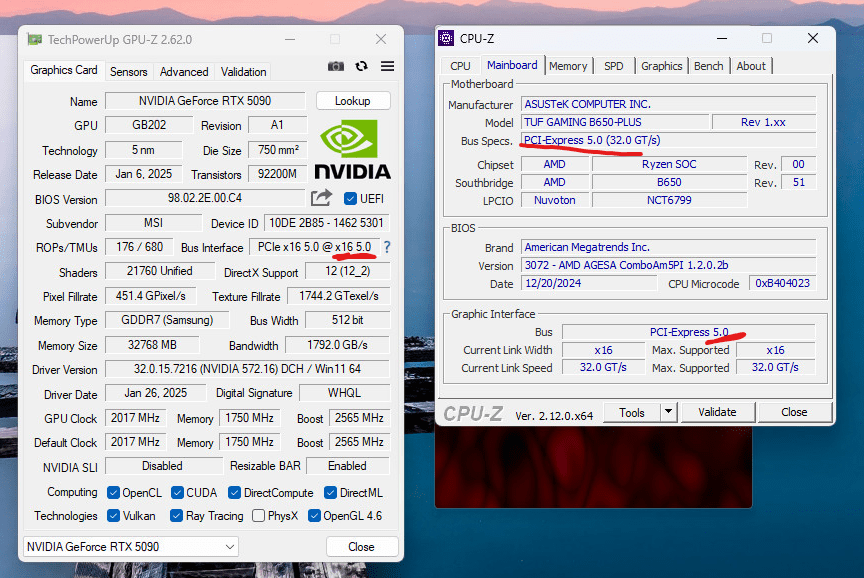The height and width of the screenshot is (578, 864).
Task: Toggle the UEFI checkbox
Action: pyautogui.click(x=350, y=198)
